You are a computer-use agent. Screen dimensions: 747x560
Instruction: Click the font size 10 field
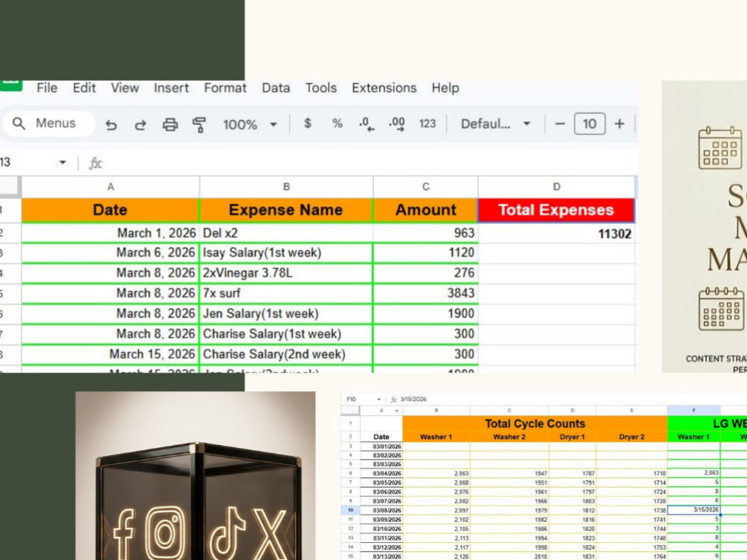pyautogui.click(x=590, y=124)
